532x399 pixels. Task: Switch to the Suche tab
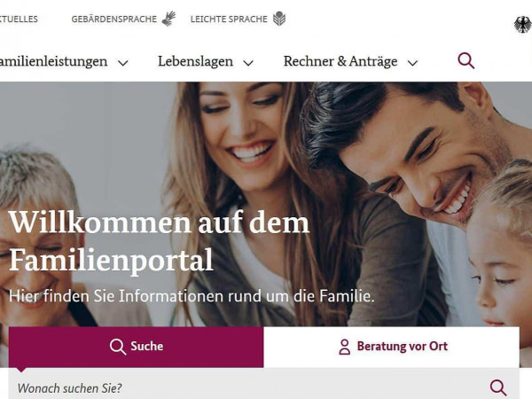pos(136,347)
